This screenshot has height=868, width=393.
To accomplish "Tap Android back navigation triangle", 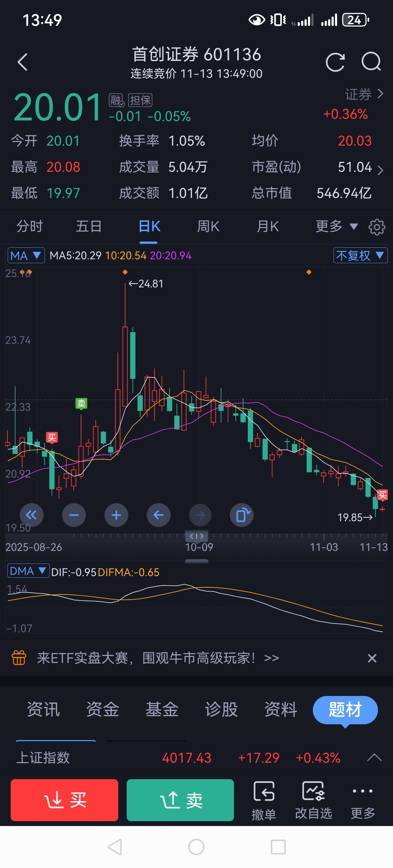I will tap(115, 847).
